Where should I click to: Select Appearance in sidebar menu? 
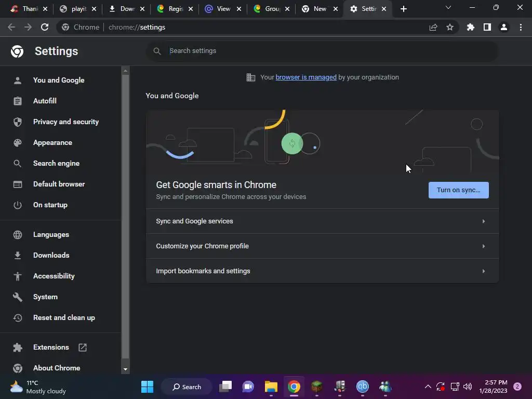(x=52, y=143)
